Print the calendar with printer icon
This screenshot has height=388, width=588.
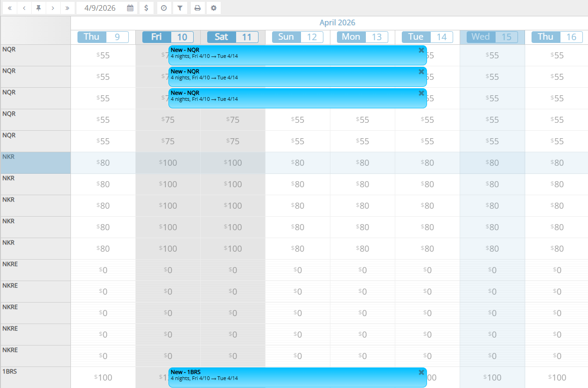(198, 8)
